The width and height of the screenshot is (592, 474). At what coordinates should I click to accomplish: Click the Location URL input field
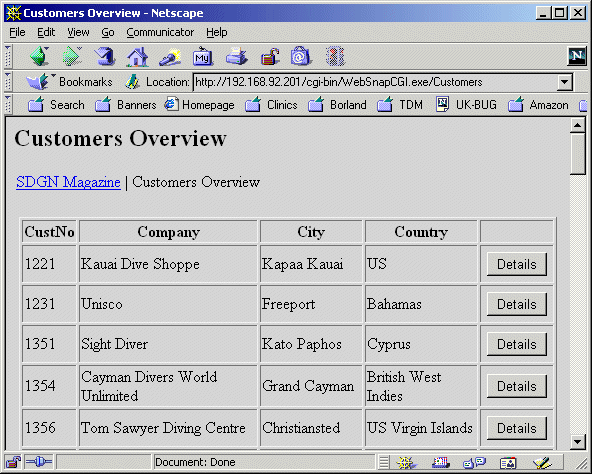click(x=376, y=82)
